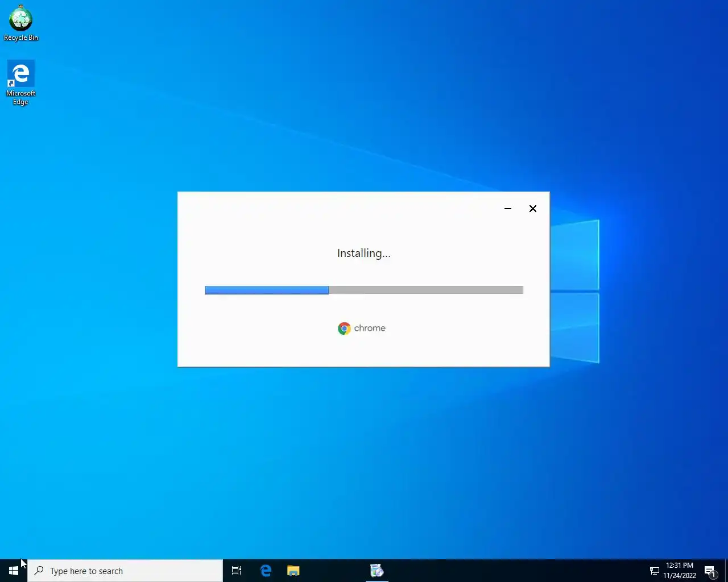Click the Installing progress bar
The image size is (728, 582).
coord(364,290)
